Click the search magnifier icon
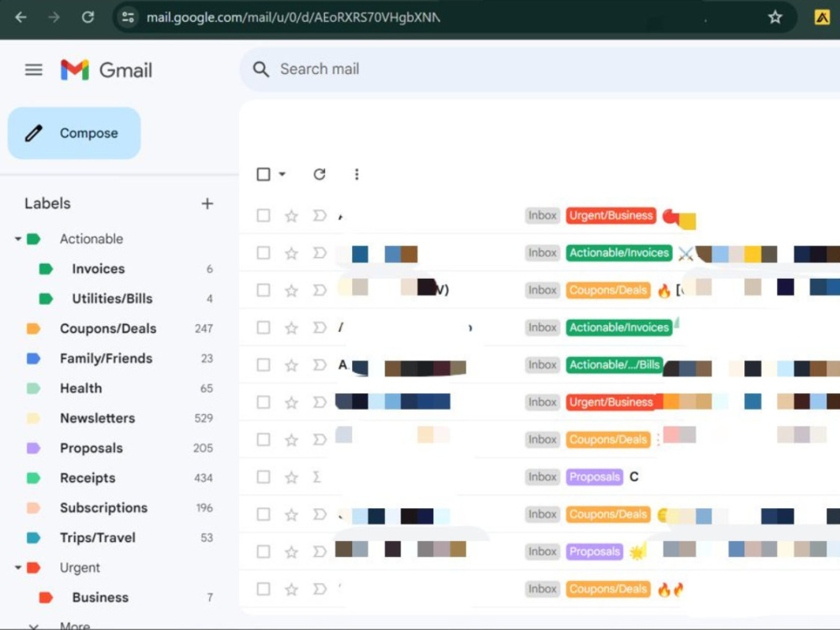The width and height of the screenshot is (840, 630). click(x=261, y=69)
